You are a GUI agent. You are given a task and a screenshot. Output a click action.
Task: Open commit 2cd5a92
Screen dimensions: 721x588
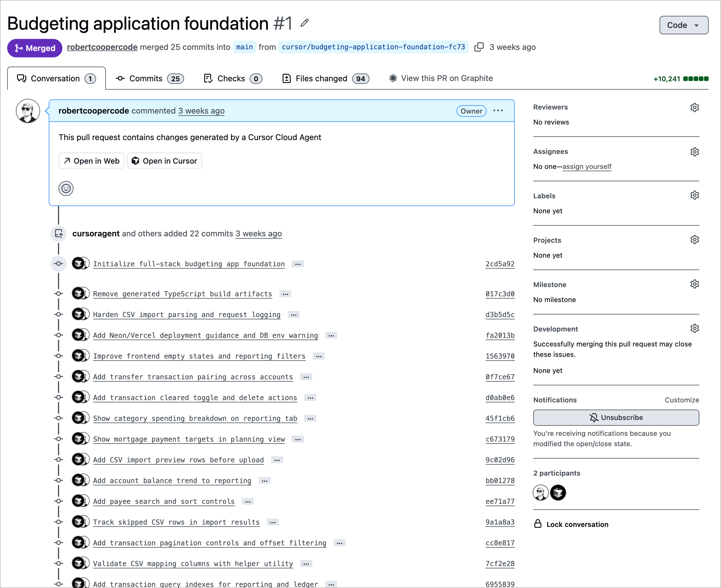[x=500, y=264]
